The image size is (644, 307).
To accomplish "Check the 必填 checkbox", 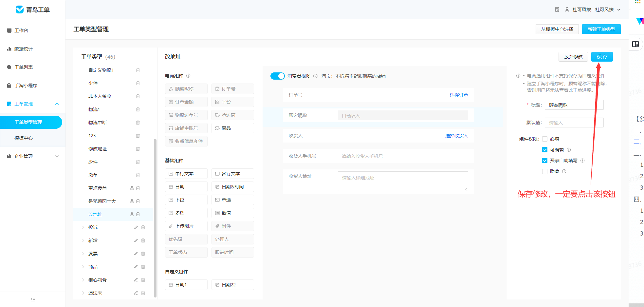I will pyautogui.click(x=545, y=139).
